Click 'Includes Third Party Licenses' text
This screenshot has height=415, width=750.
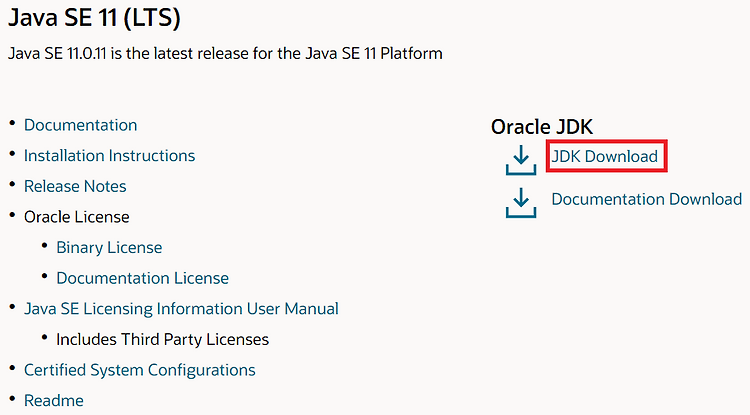tap(163, 339)
